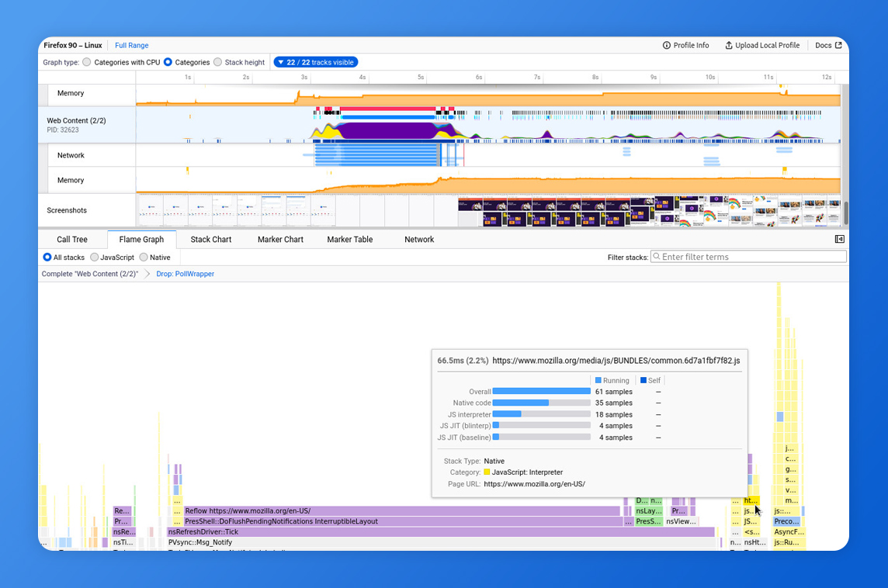Open the Profile Info panel

(x=686, y=45)
